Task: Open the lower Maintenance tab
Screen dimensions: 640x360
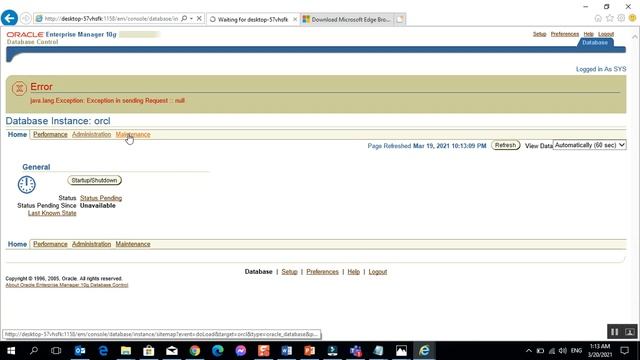Action: click(133, 244)
